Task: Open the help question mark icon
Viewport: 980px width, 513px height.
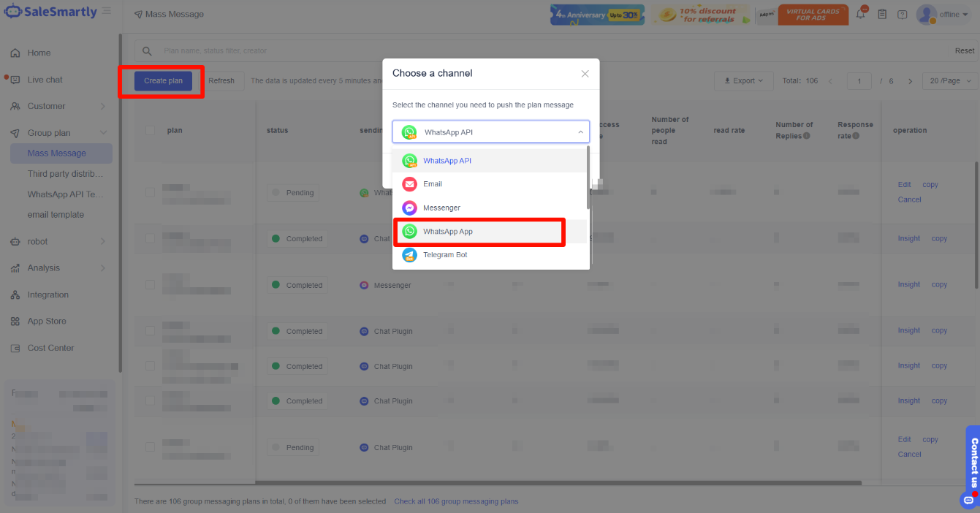Action: pyautogui.click(x=903, y=15)
